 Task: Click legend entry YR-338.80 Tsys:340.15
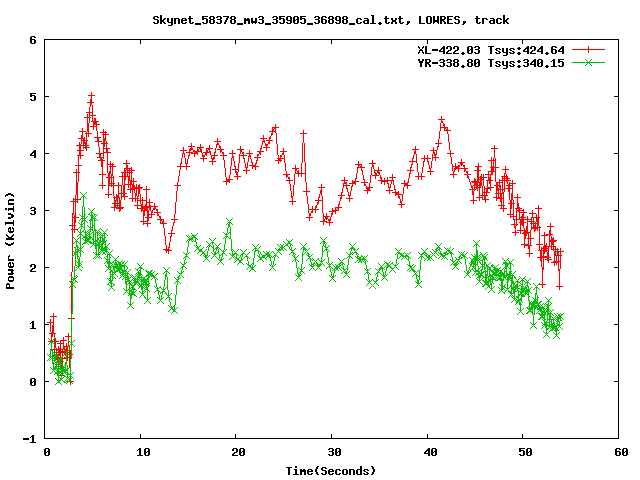click(491, 63)
